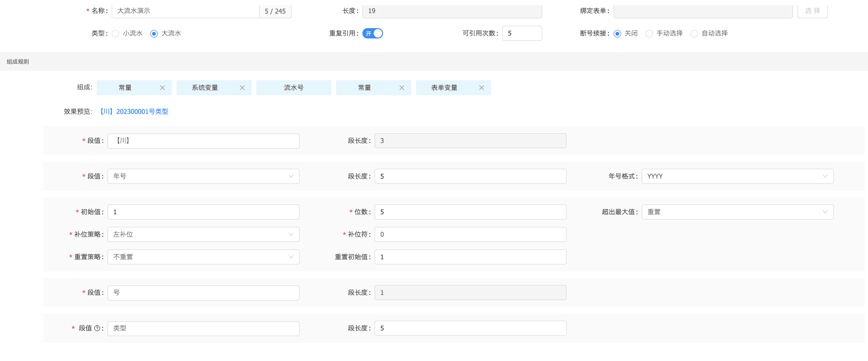This screenshot has width=868, height=361.
Task: Choose 关闭 for 断号续接
Action: [x=617, y=34]
